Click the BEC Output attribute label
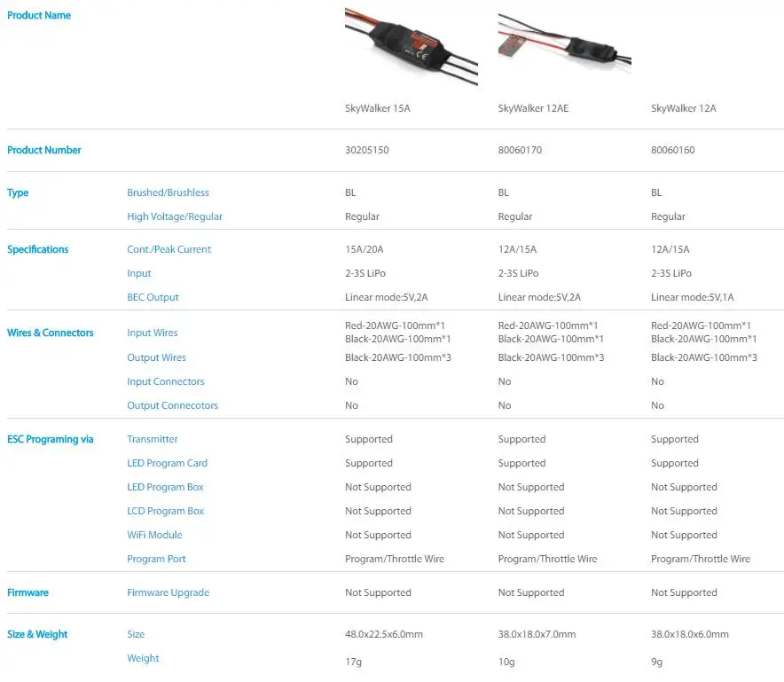784x682 pixels. tap(153, 297)
